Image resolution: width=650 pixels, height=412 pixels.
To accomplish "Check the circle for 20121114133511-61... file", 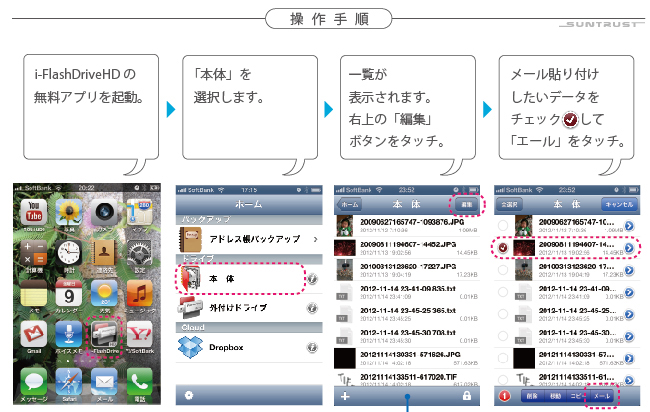I will [502, 379].
